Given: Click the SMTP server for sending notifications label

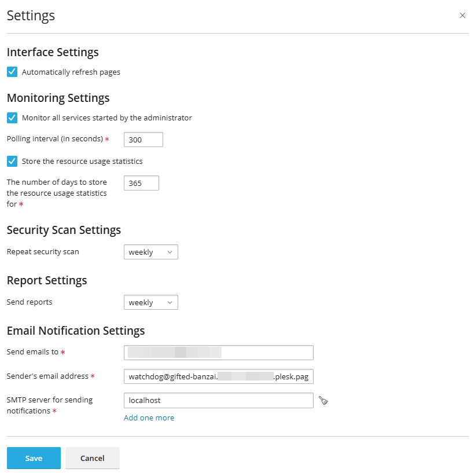Looking at the screenshot, I should click(50, 405).
